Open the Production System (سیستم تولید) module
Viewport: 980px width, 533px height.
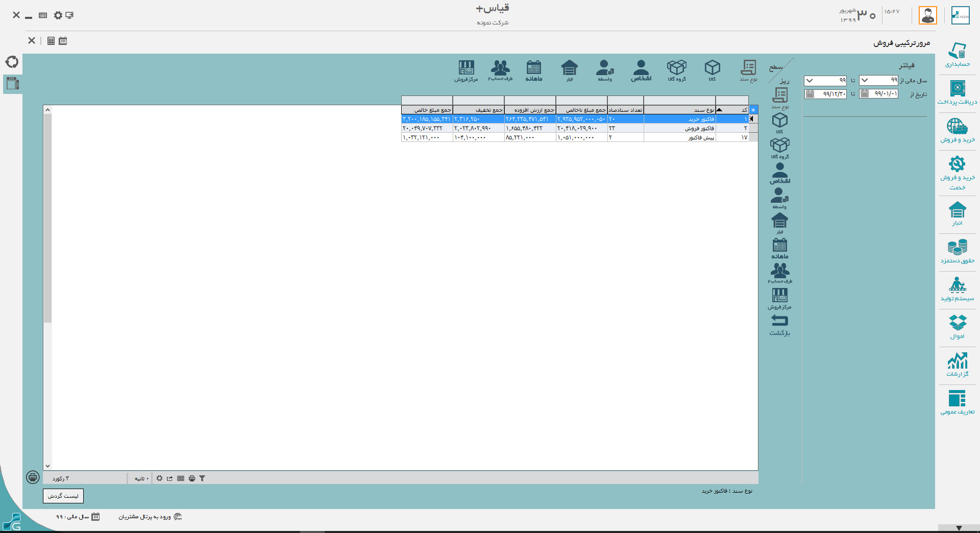point(957,289)
